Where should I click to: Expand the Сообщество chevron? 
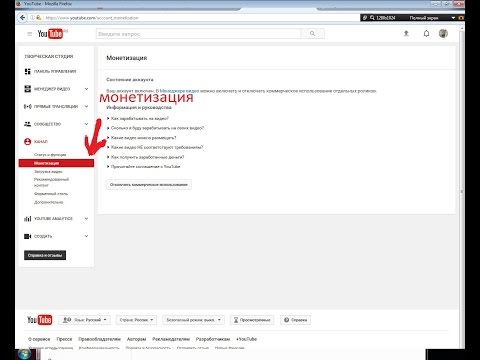tap(86, 124)
